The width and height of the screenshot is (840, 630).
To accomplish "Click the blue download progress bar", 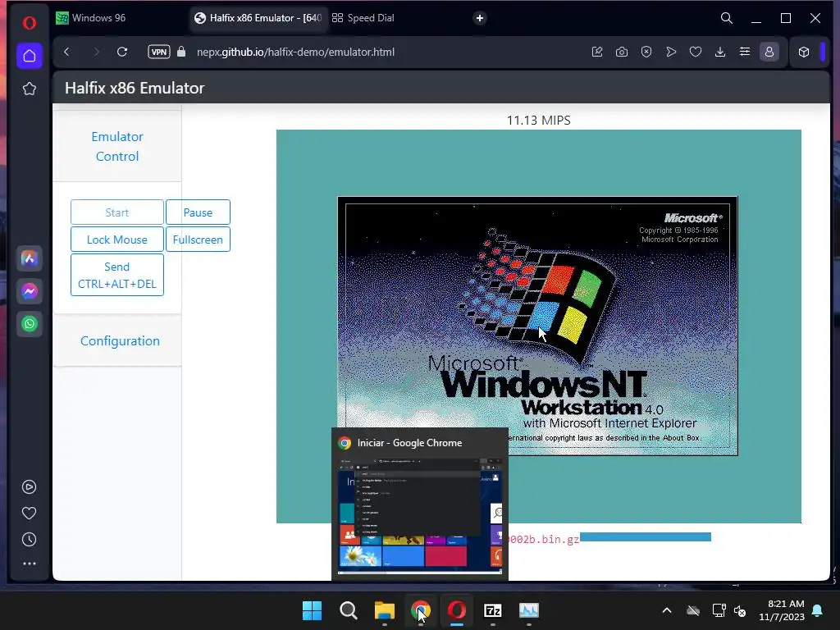I will tap(645, 536).
